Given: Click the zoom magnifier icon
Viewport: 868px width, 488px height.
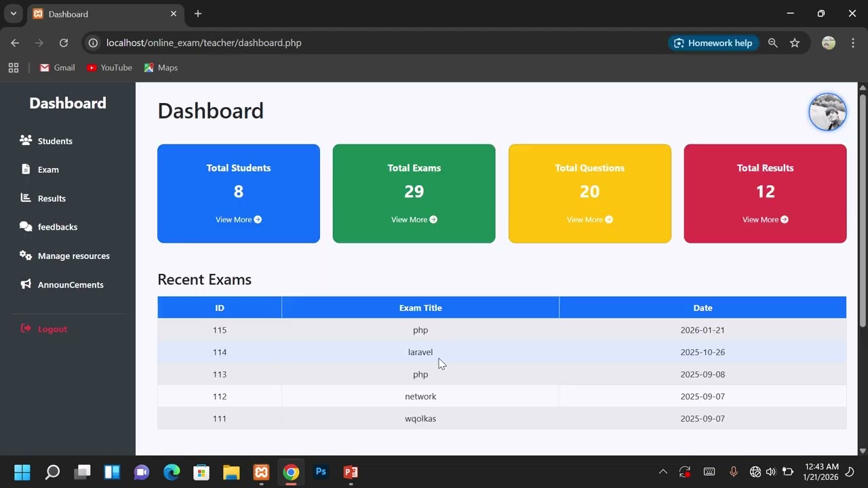Looking at the screenshot, I should [x=773, y=43].
